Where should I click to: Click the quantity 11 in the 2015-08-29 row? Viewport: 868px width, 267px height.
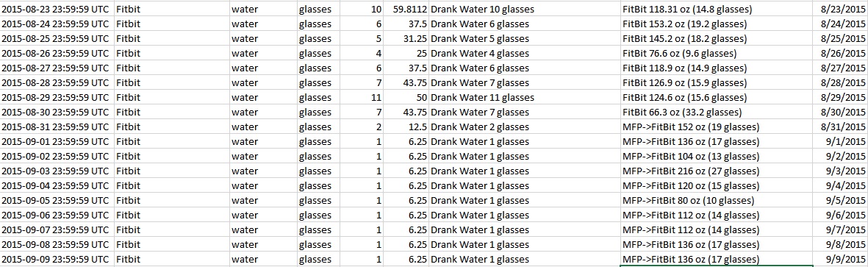click(x=362, y=98)
